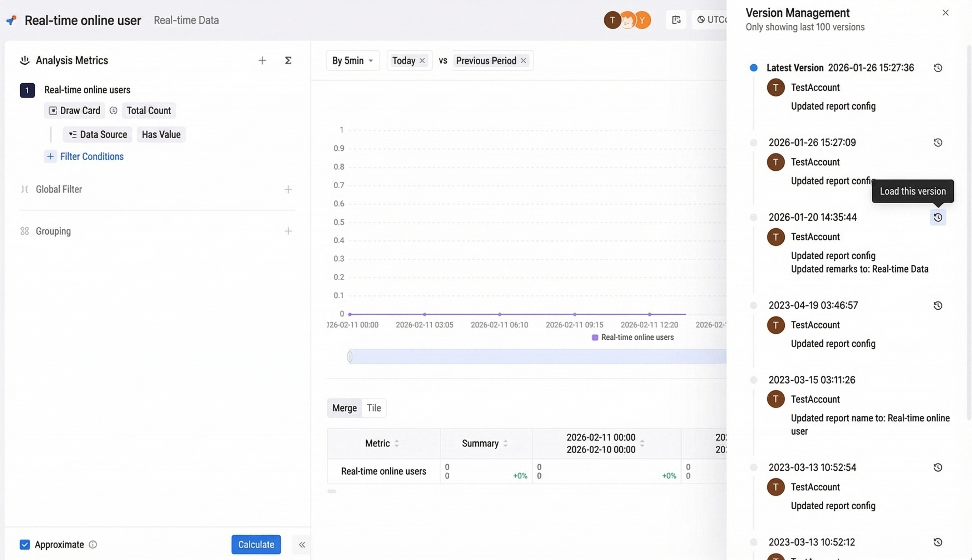The width and height of the screenshot is (972, 560).
Task: Open the Draw Card event selector
Action: point(74,110)
